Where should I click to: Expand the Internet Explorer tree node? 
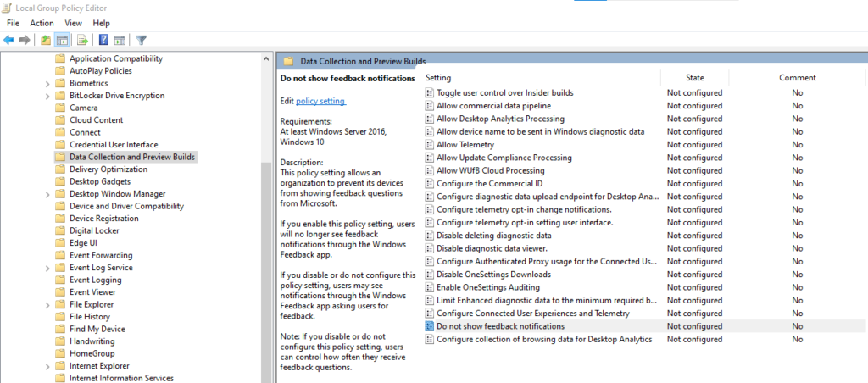point(47,366)
